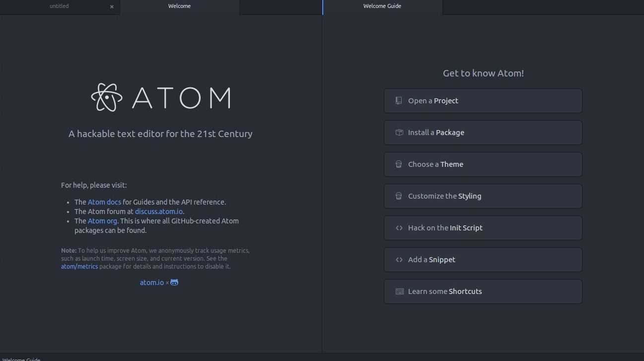Close the untitled tab
644x361 pixels.
pos(112,7)
